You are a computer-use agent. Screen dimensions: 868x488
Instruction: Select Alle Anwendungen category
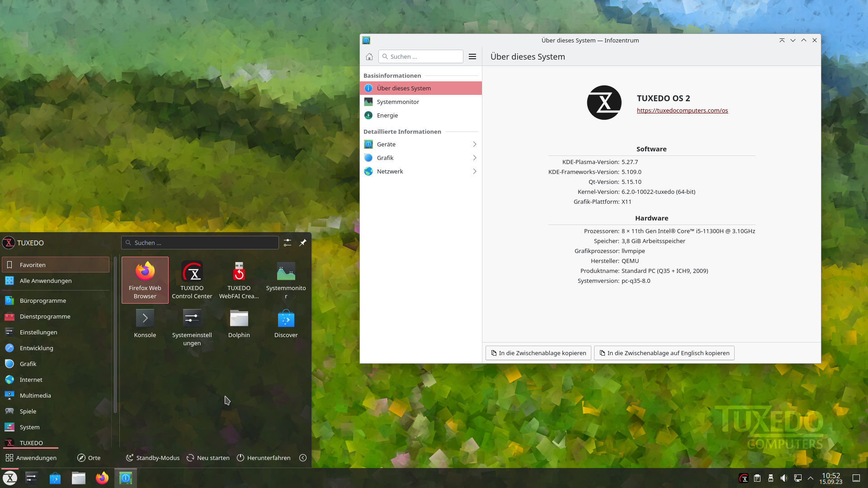56,281
